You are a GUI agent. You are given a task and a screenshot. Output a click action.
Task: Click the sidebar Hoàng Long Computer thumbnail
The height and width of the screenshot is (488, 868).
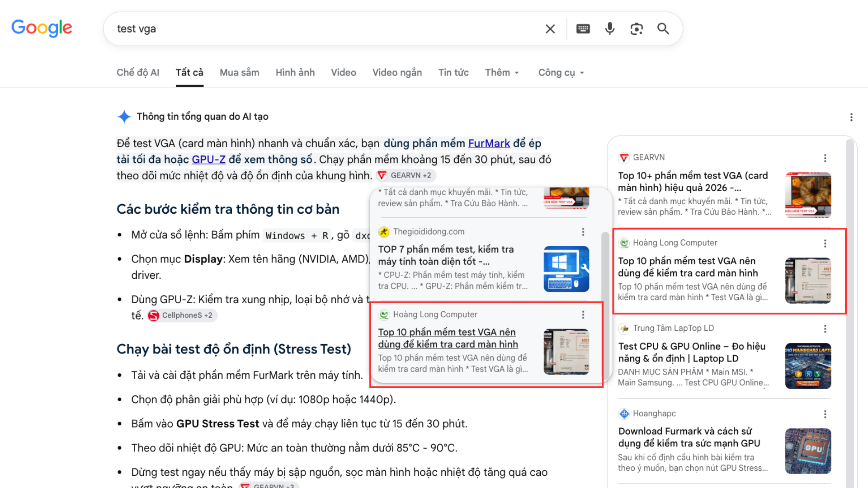808,281
